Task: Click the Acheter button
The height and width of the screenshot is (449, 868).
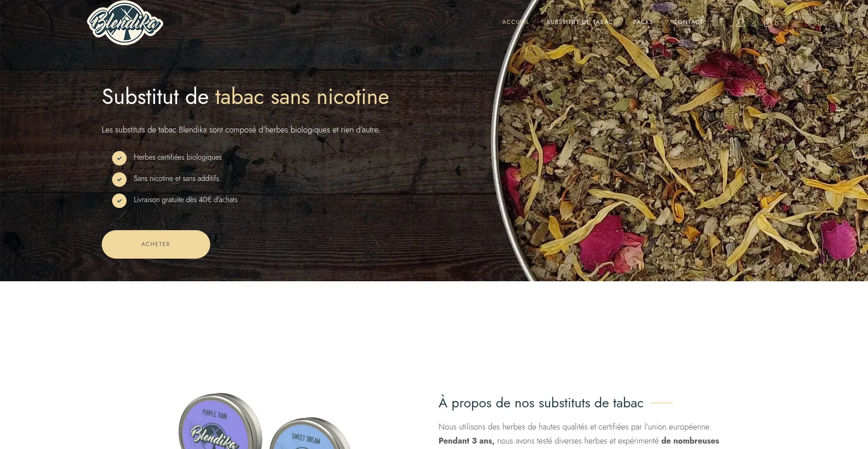Action: (x=156, y=244)
